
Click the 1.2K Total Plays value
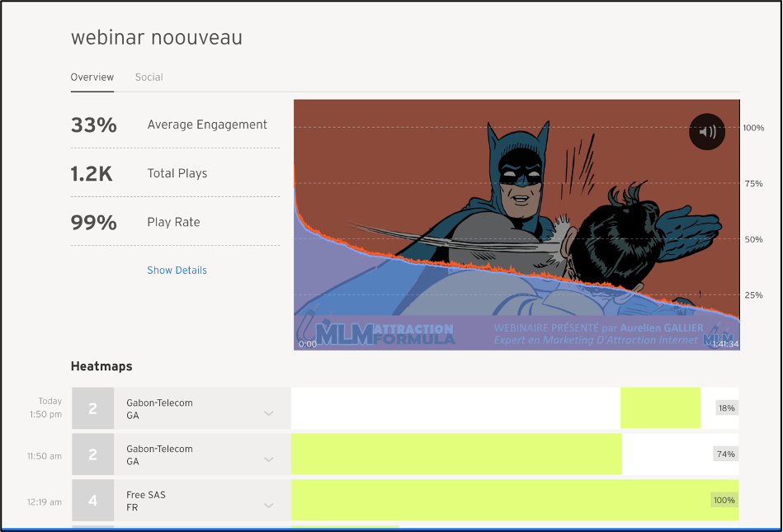coord(92,174)
